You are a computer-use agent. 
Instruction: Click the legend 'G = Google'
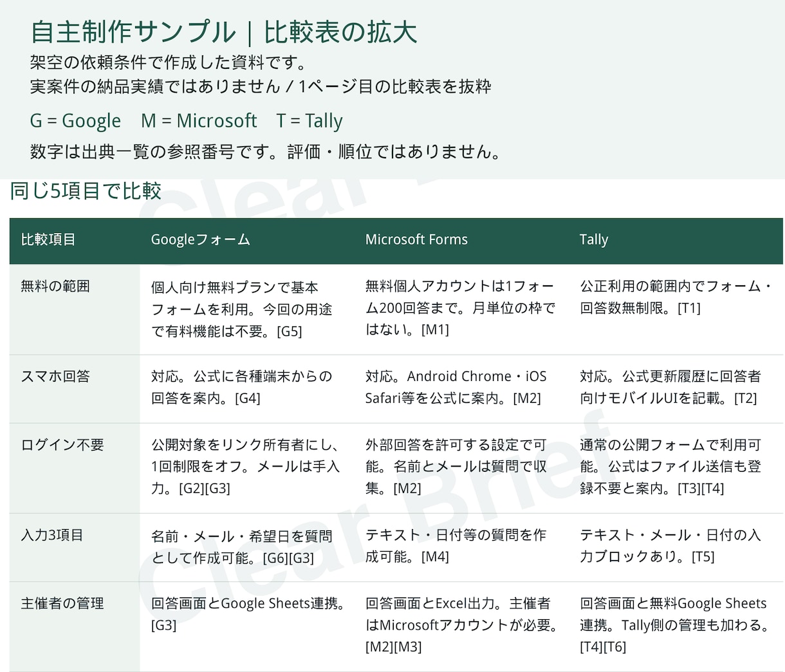click(x=75, y=121)
